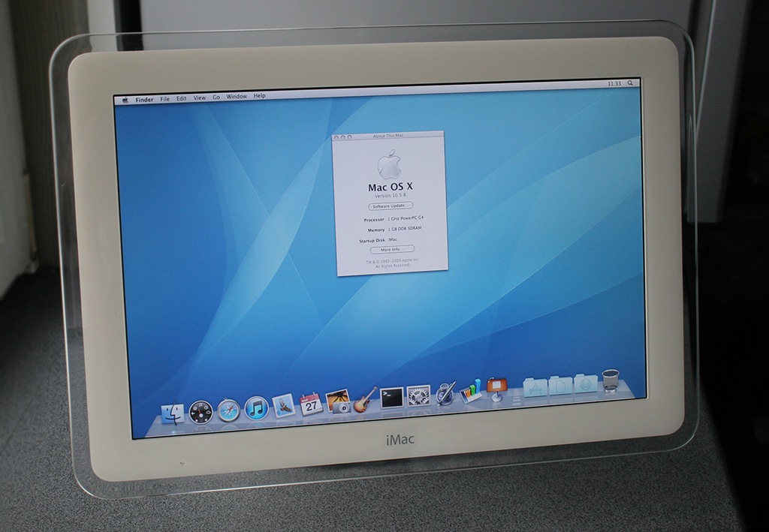Launch iTunes from the Dock
This screenshot has width=769, height=532.
point(257,408)
